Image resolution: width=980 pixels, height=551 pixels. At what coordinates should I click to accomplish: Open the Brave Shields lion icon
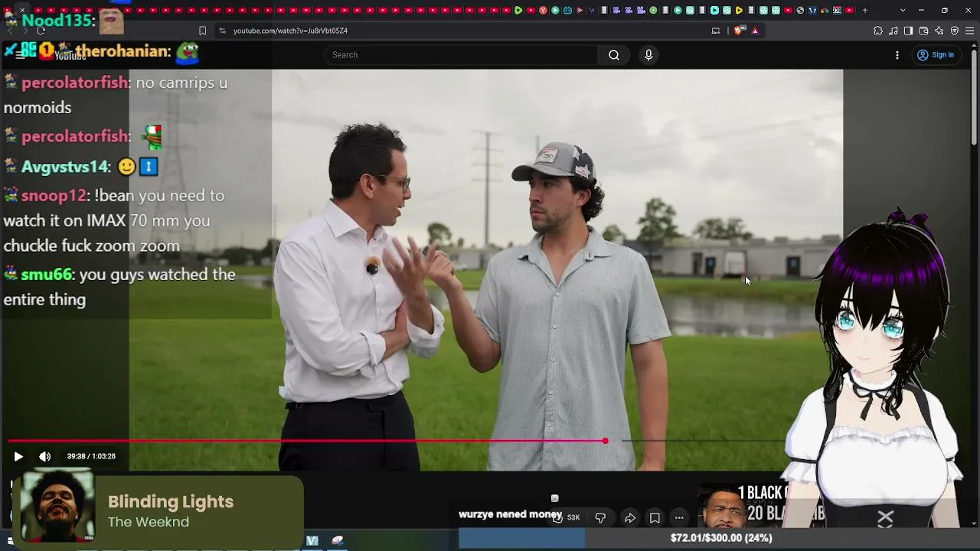pyautogui.click(x=738, y=31)
